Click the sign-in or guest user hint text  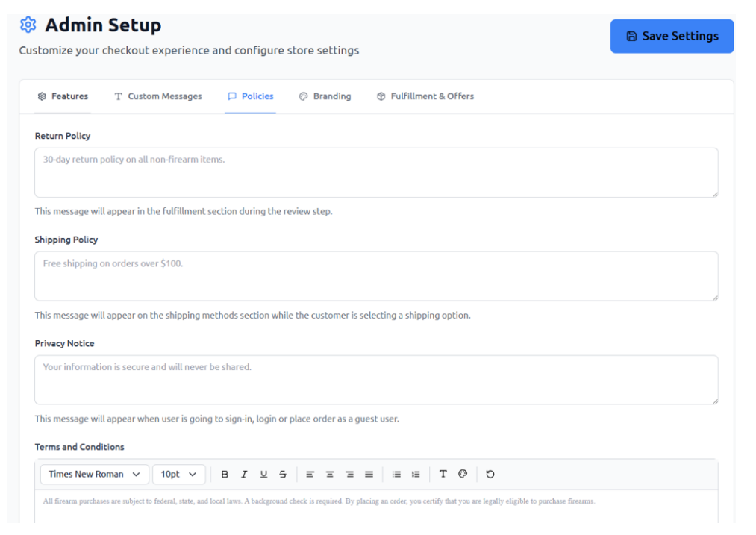[x=217, y=419]
